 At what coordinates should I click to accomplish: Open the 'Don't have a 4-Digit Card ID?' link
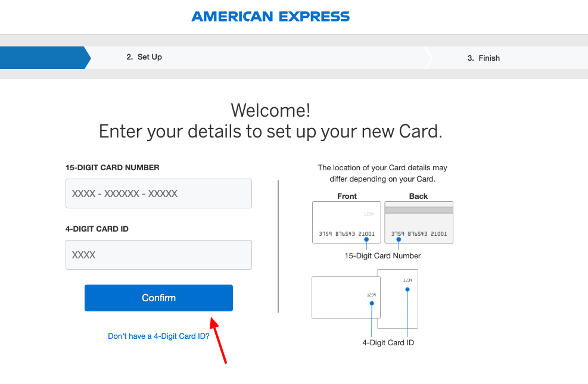pos(158,336)
